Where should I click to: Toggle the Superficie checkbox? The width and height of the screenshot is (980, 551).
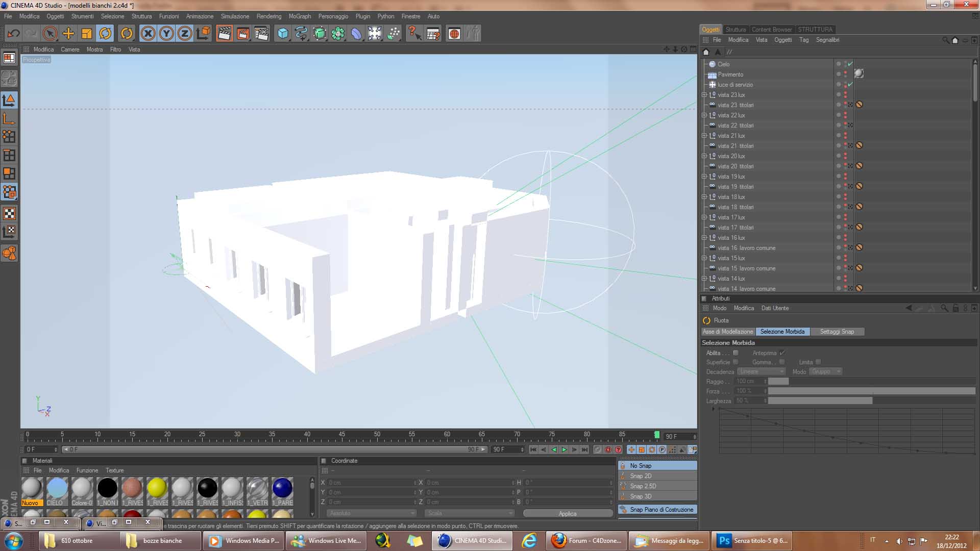click(736, 362)
